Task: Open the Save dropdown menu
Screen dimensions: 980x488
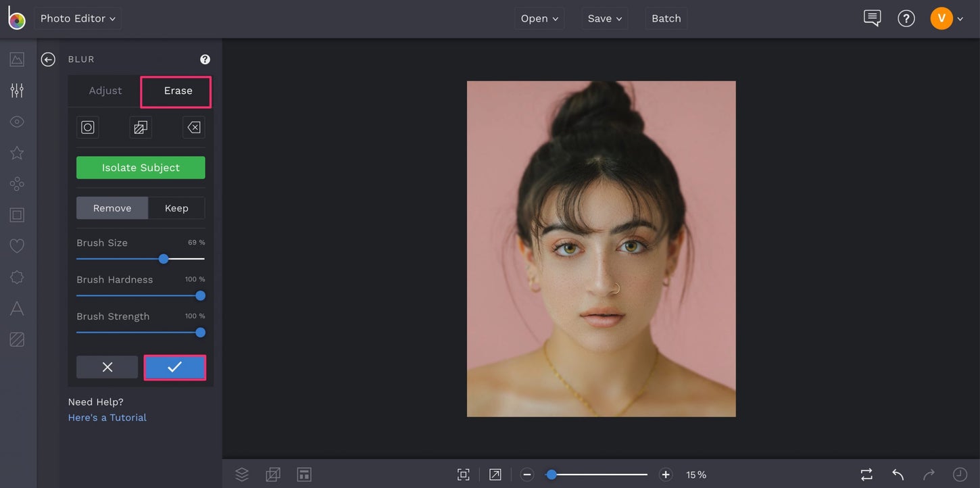Action: (604, 18)
